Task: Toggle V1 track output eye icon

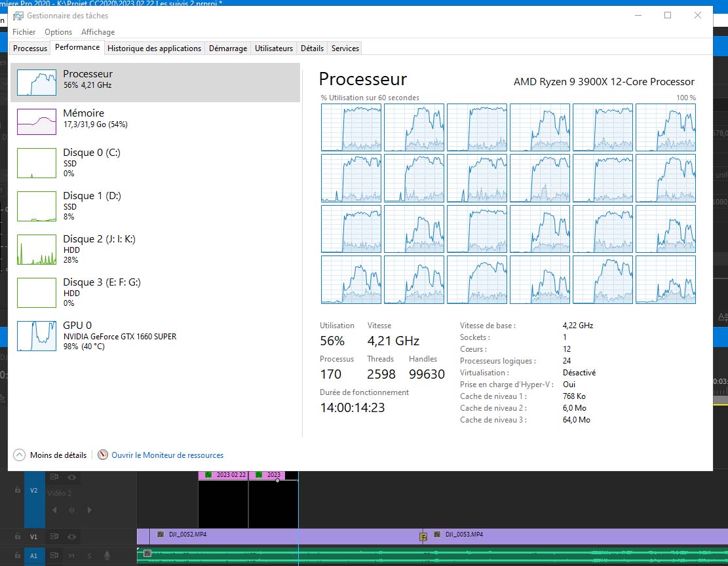Action: pyautogui.click(x=72, y=537)
